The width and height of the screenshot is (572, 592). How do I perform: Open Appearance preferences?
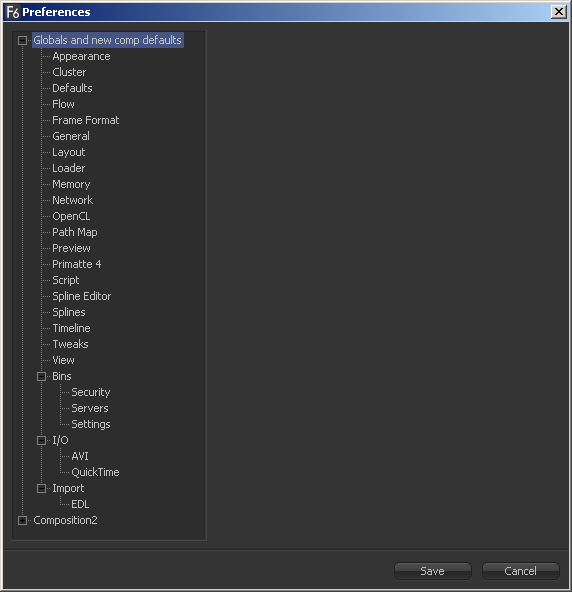pyautogui.click(x=81, y=57)
